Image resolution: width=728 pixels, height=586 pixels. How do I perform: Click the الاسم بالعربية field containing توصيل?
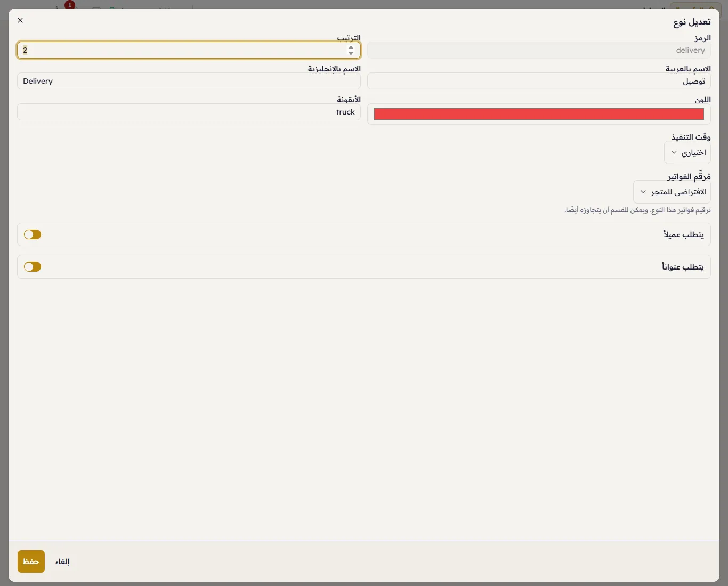[539, 81]
